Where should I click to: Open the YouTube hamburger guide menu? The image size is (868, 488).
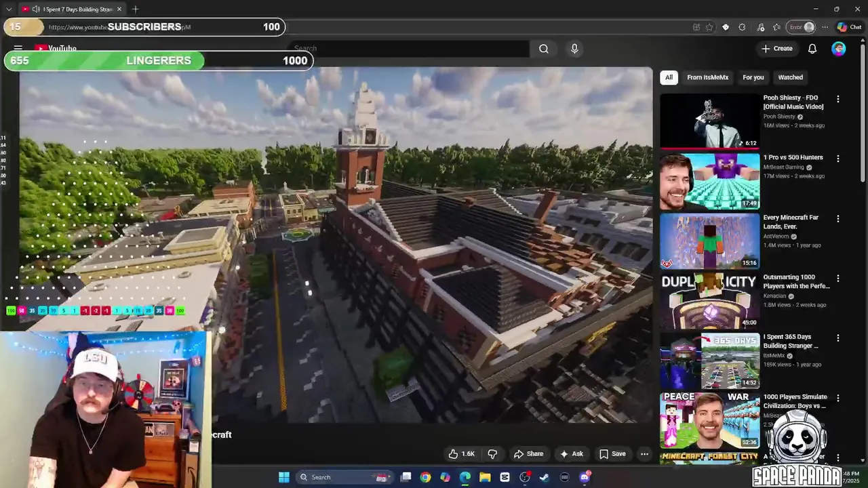click(18, 49)
